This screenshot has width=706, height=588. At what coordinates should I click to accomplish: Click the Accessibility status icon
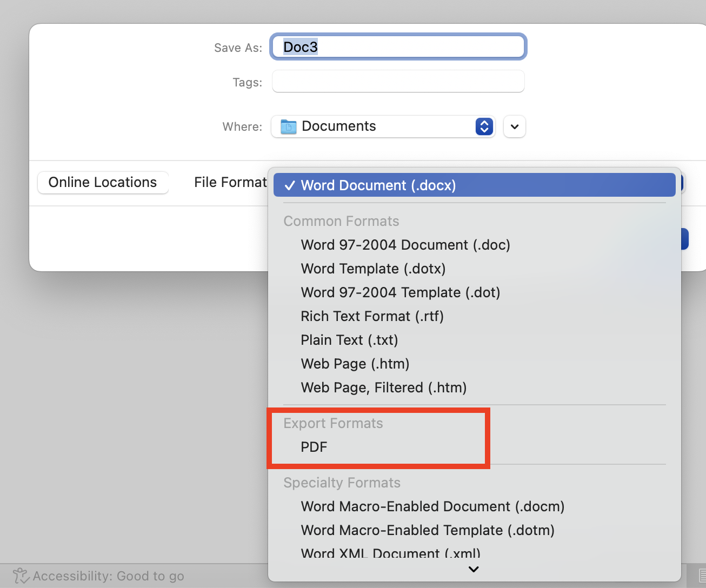click(x=21, y=576)
